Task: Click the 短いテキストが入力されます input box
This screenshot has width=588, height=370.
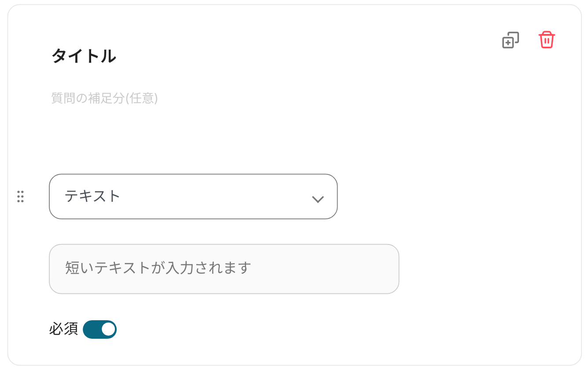Action: click(224, 269)
